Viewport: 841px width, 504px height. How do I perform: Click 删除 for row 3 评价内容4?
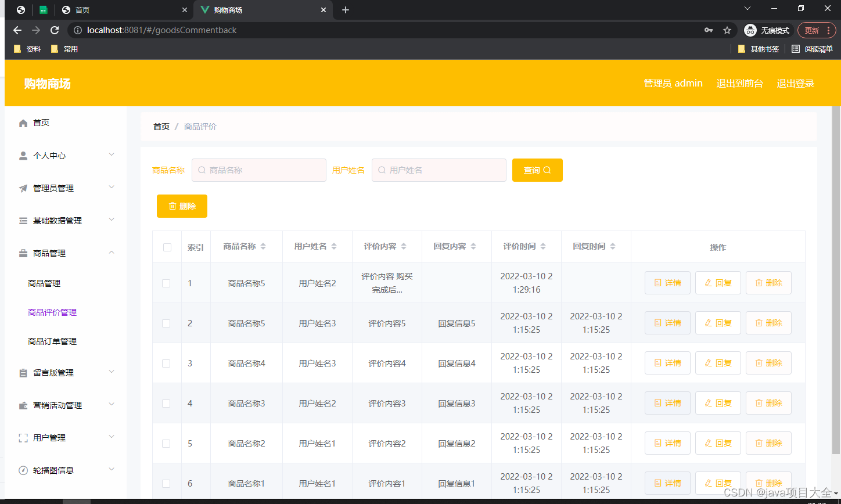768,363
